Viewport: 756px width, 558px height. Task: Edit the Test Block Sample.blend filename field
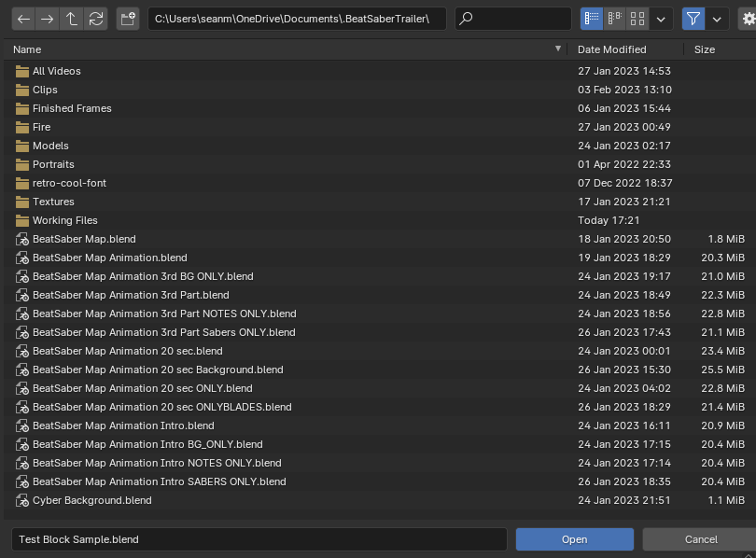tap(259, 539)
